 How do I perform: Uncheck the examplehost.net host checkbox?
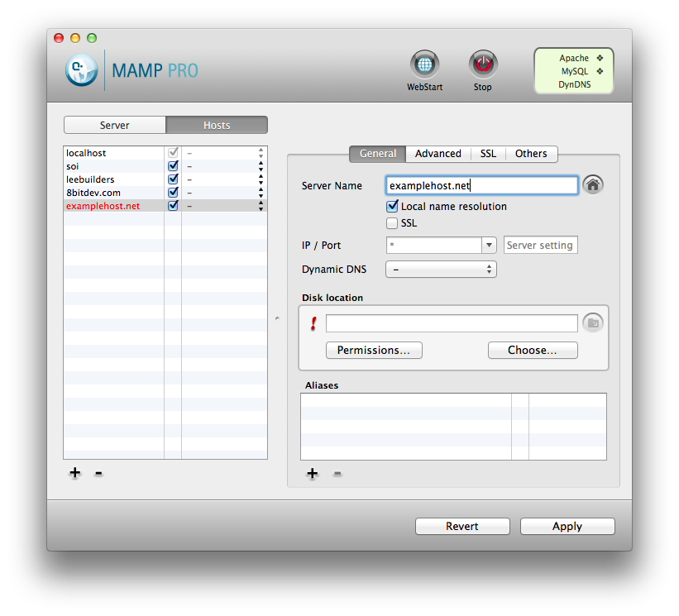tap(173, 206)
